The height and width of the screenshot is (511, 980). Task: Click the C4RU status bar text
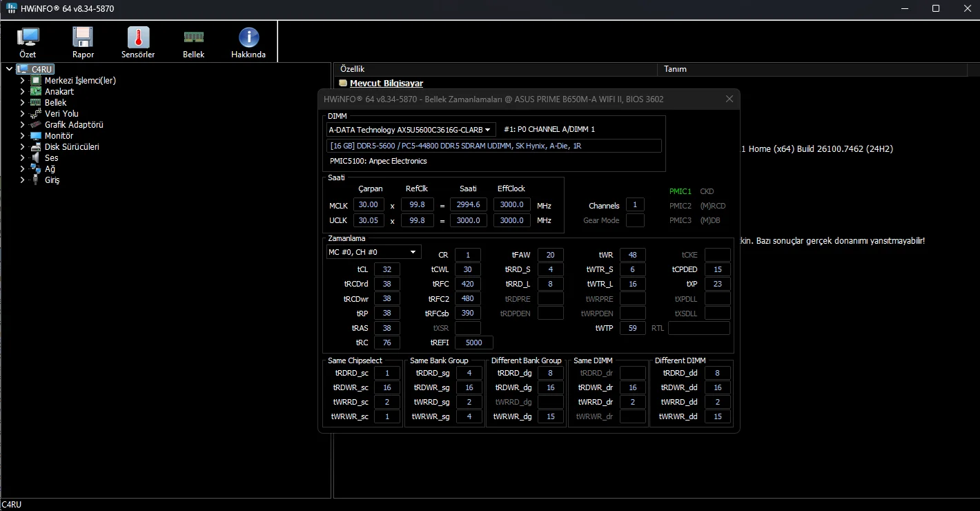click(12, 505)
